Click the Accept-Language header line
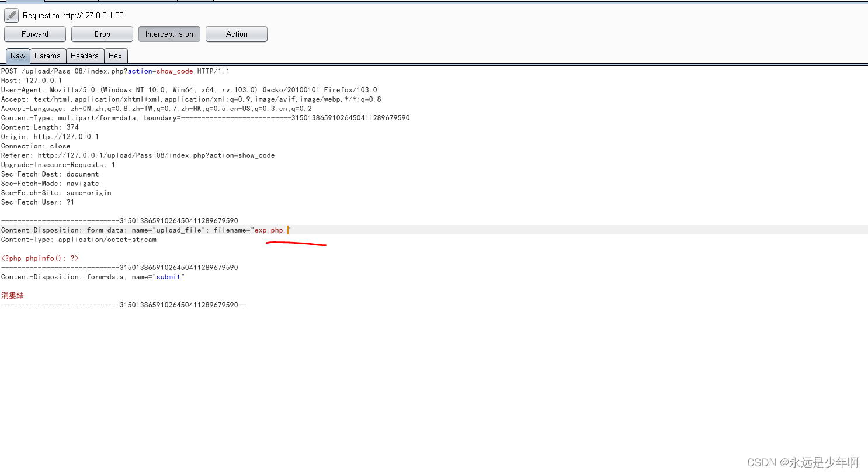Screen dimensions: 868x474 (157, 109)
